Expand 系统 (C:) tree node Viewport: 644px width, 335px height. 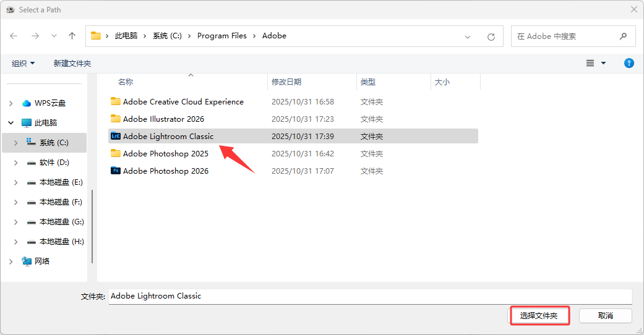[x=15, y=143]
